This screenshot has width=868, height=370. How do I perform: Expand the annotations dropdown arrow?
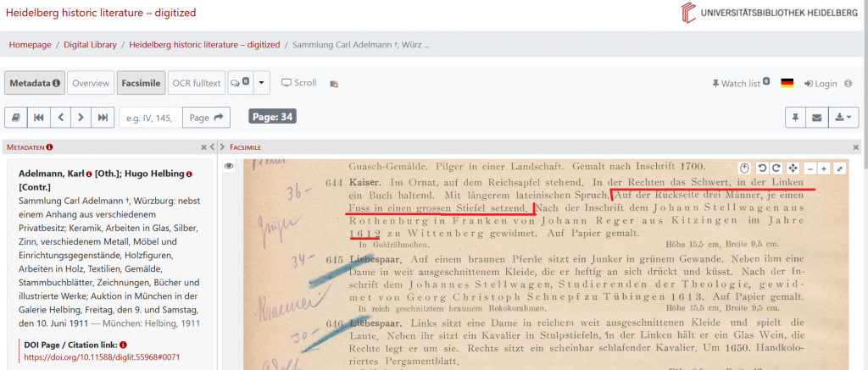coord(262,83)
